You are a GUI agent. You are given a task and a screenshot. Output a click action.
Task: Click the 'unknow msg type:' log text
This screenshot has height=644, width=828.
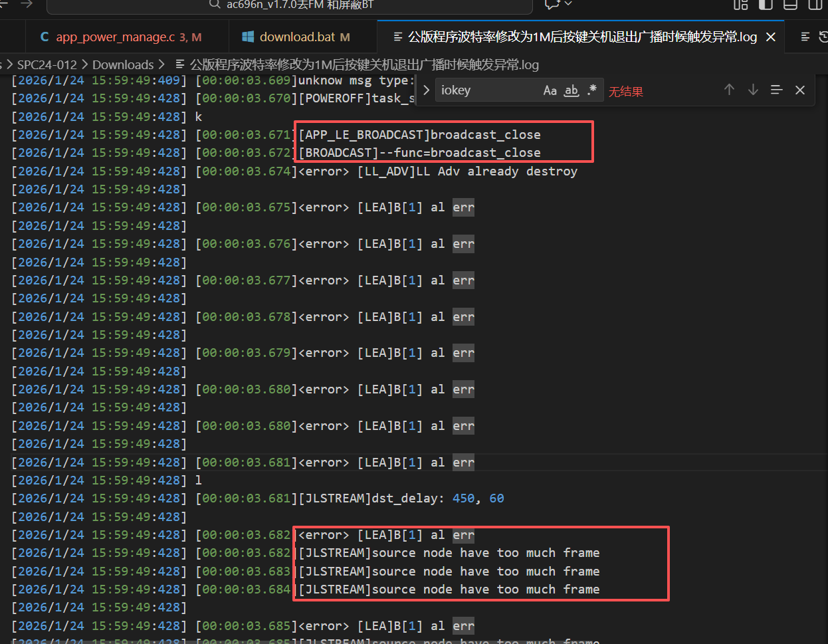pyautogui.click(x=357, y=80)
